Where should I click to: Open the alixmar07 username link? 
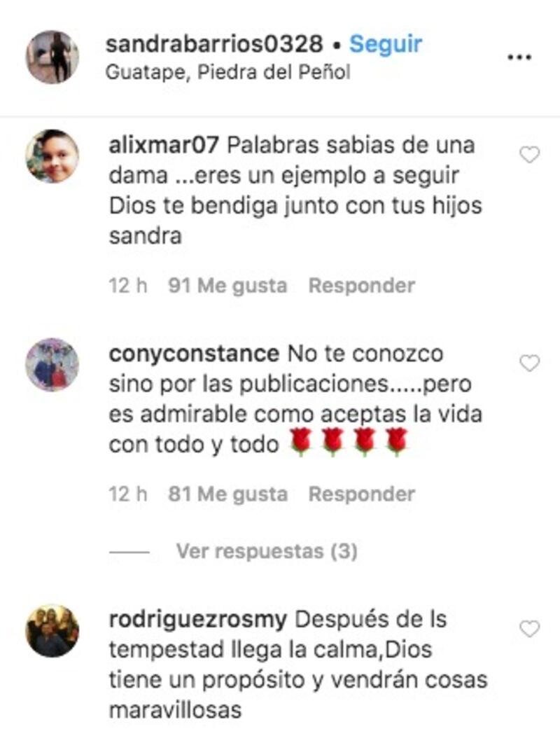[164, 145]
